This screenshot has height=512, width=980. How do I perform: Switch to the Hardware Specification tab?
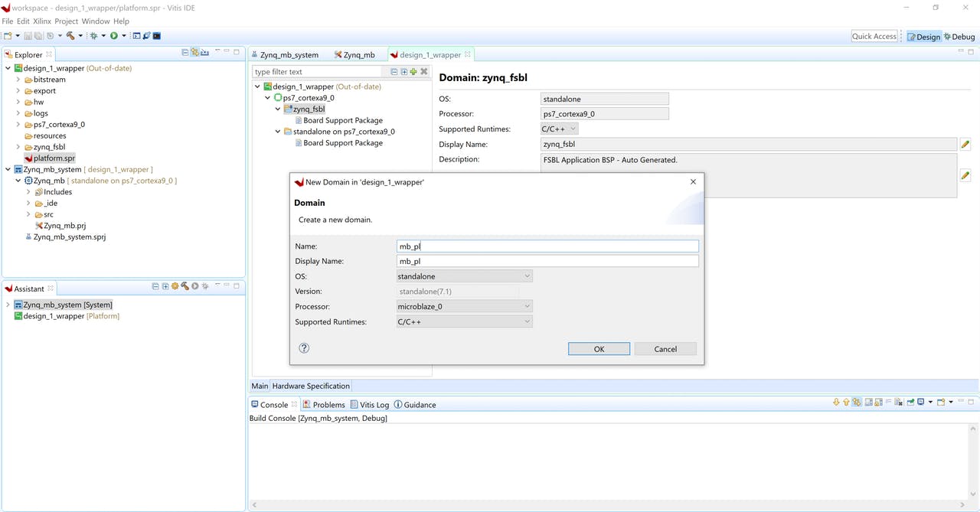tap(311, 386)
